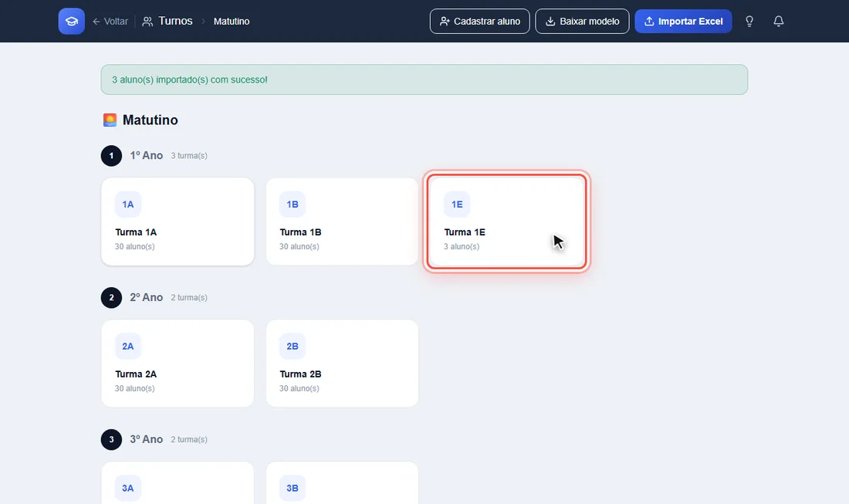Click the '3 turma(s)' count label
The width and height of the screenshot is (849, 504).
click(x=189, y=156)
